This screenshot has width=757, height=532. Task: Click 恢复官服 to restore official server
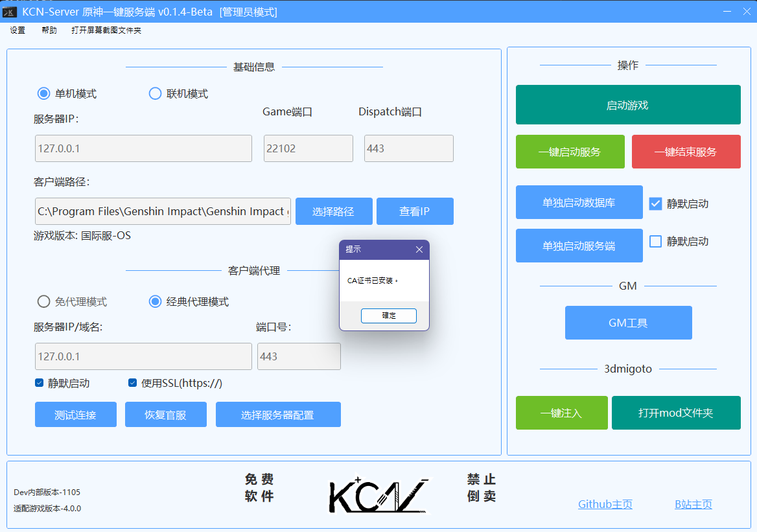(x=165, y=414)
